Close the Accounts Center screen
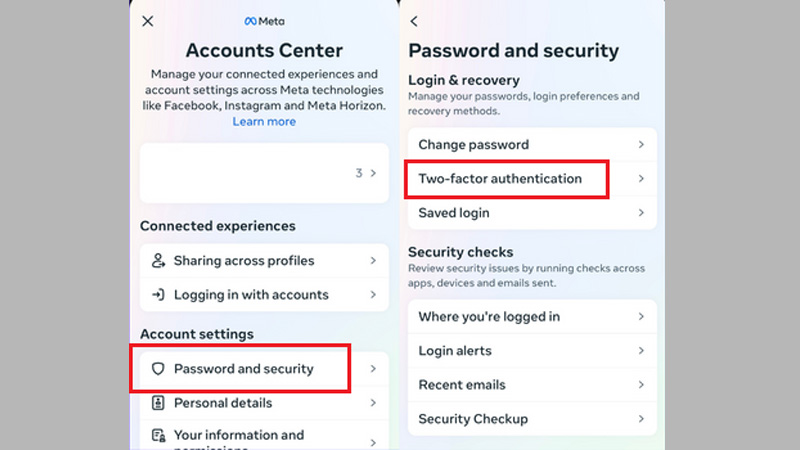This screenshot has height=450, width=800. [x=148, y=21]
